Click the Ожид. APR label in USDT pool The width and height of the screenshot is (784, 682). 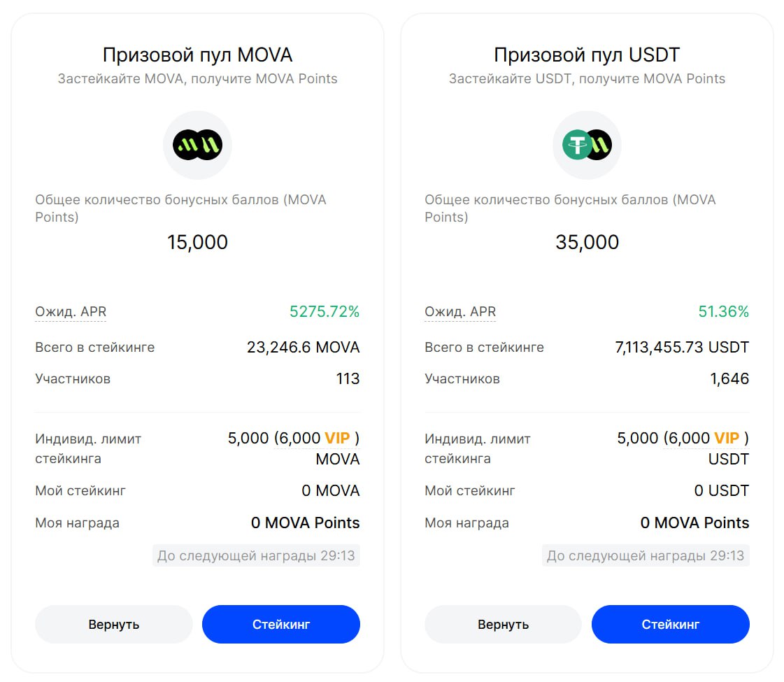[x=460, y=312]
